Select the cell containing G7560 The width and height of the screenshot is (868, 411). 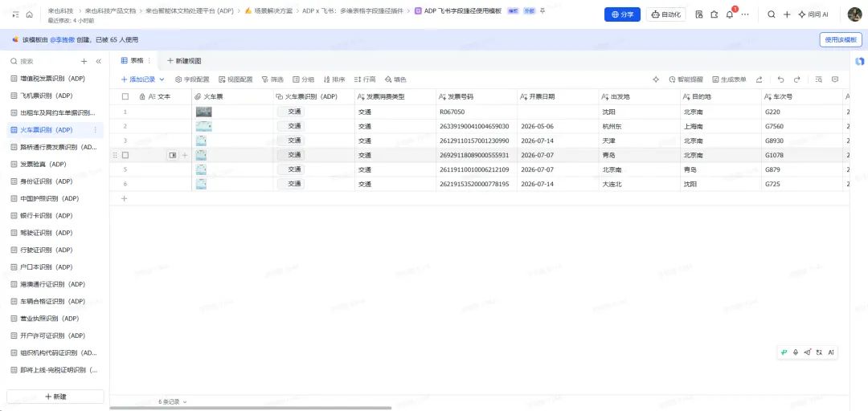(x=801, y=126)
